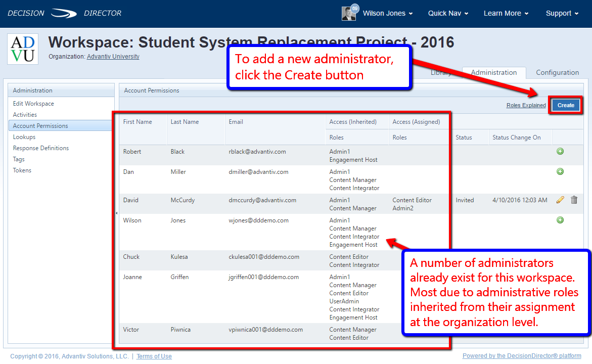Screen dimensions: 592x364
Task: Expand the Support menu
Action: click(562, 14)
